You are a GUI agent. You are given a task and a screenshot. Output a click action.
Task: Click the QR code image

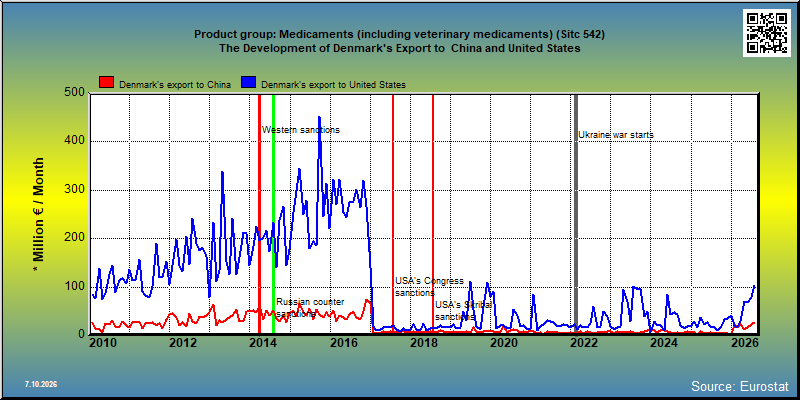pyautogui.click(x=767, y=33)
